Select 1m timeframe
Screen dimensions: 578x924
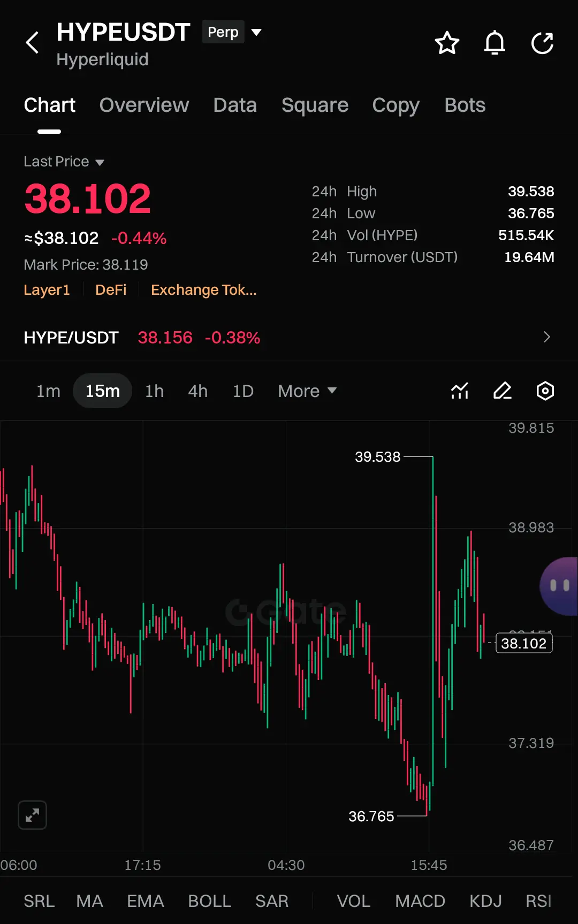pos(48,391)
